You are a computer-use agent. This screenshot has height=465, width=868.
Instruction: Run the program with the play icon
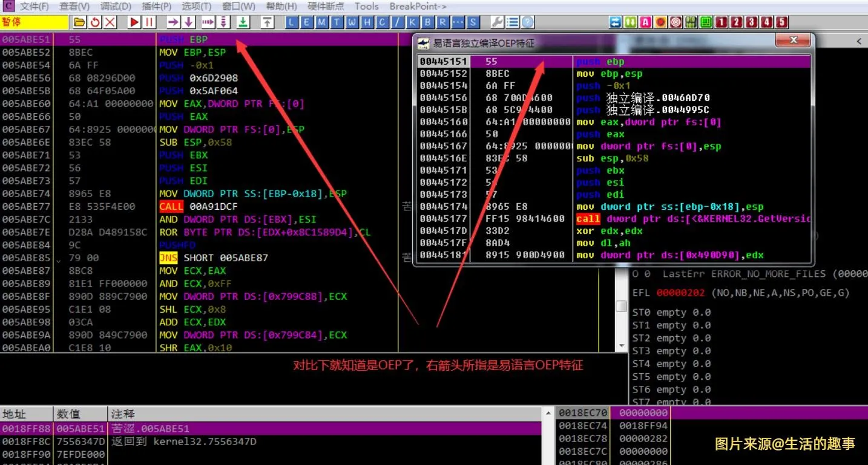click(134, 22)
